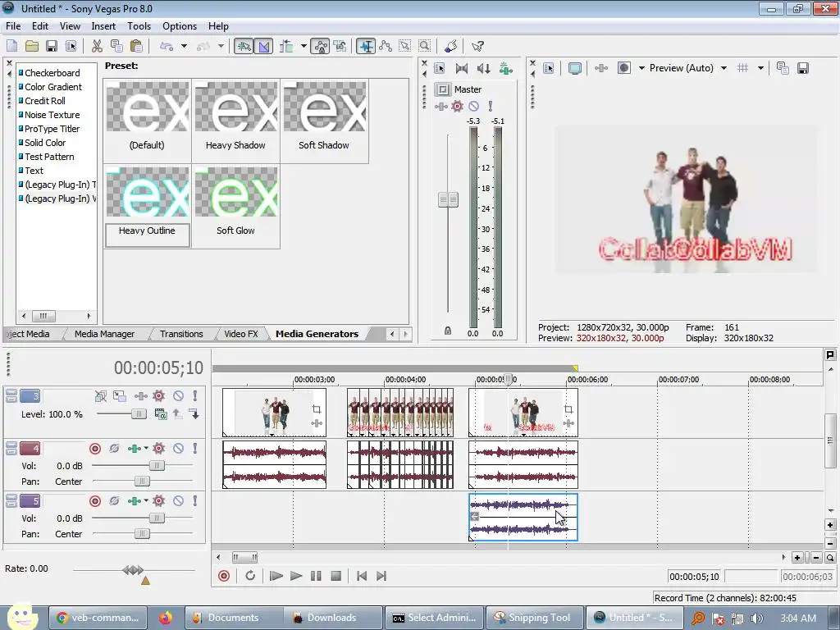Go to end of project button
Viewport: 840px width, 630px height.
pyautogui.click(x=381, y=576)
